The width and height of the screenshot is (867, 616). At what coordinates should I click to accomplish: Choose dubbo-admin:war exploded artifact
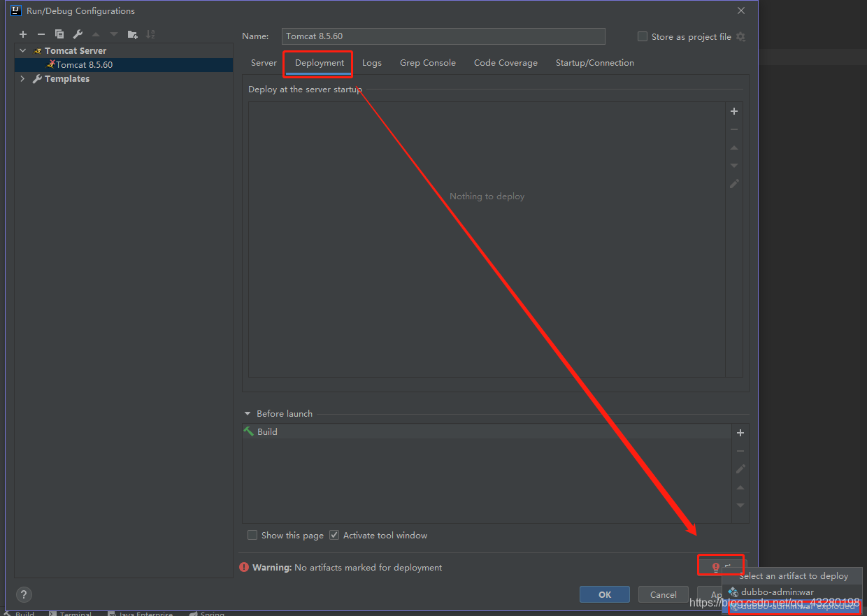click(x=792, y=607)
